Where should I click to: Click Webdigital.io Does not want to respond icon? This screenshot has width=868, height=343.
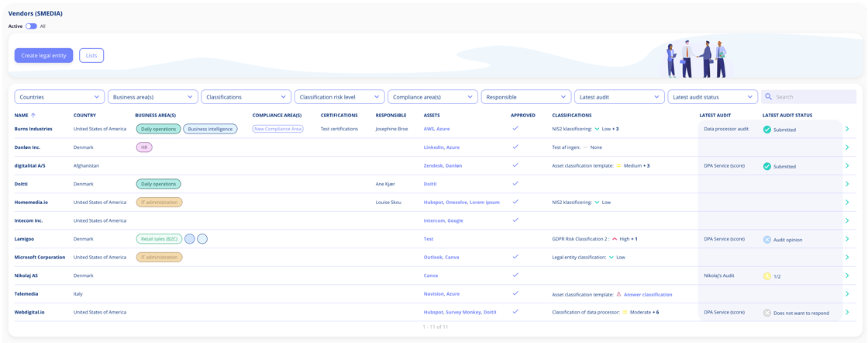766,313
